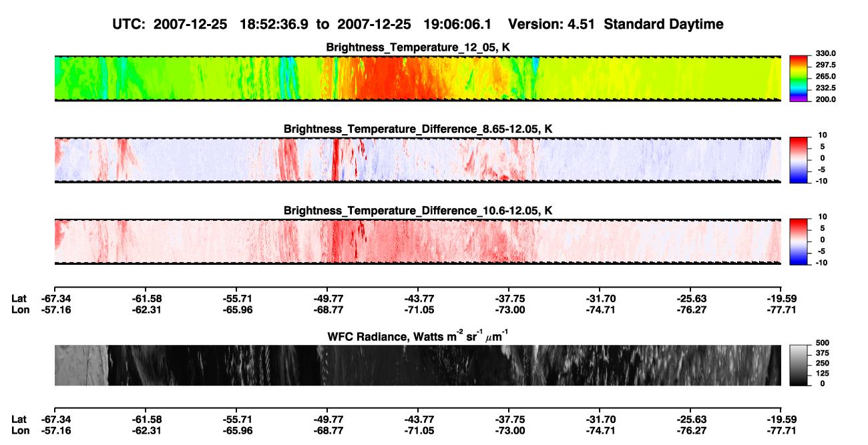868x445 pixels.
Task: Click upper axis latitude value -49.77
Action: coord(327,298)
